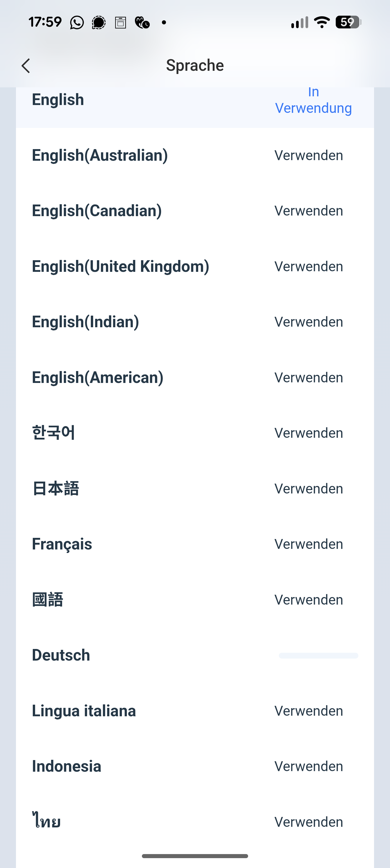This screenshot has width=390, height=868.
Task: Tap the Signal notification icon in status bar
Action: [x=98, y=23]
